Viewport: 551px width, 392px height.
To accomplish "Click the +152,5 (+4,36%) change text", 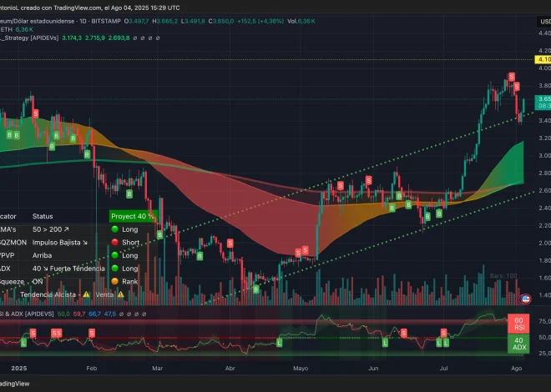I will pos(260,21).
